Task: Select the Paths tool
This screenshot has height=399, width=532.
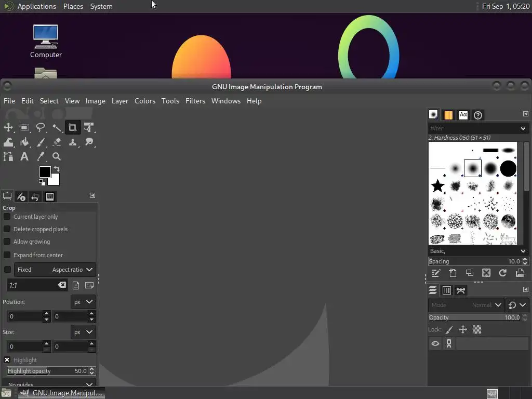Action: (8, 156)
